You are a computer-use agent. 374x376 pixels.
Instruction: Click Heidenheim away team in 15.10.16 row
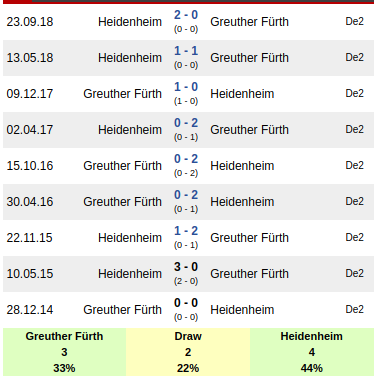coord(242,166)
